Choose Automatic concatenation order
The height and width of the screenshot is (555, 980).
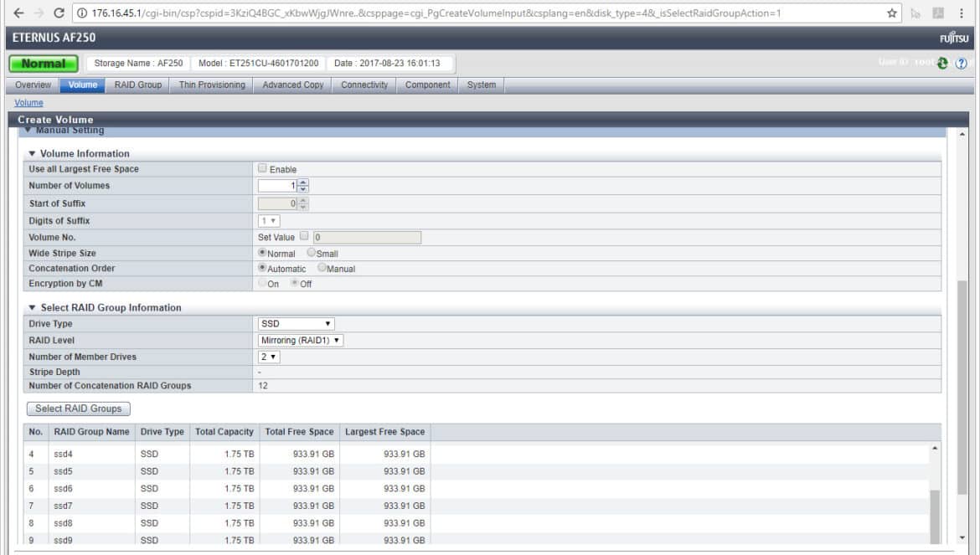262,267
